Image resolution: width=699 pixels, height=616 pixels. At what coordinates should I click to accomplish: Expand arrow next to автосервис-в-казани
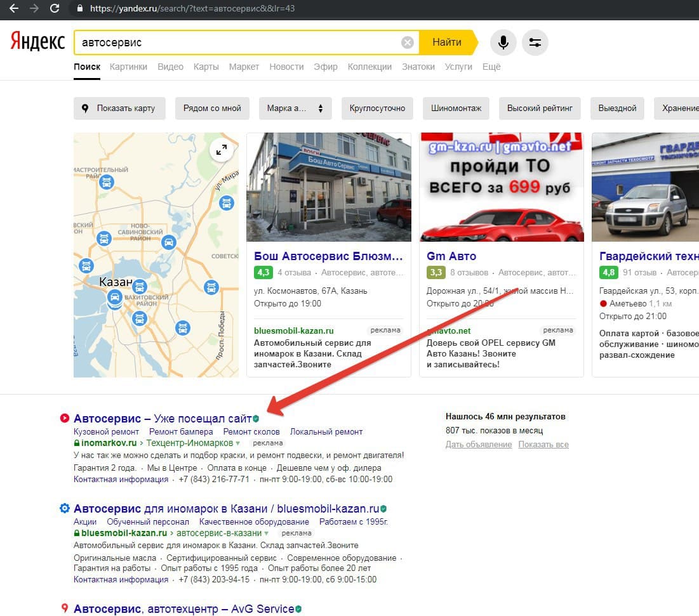266,533
